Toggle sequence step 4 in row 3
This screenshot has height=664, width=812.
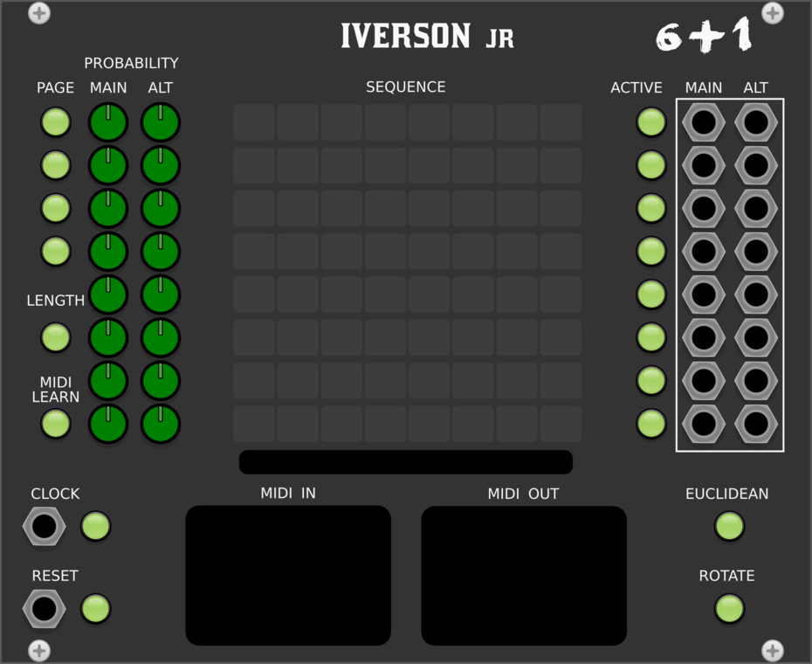[385, 209]
